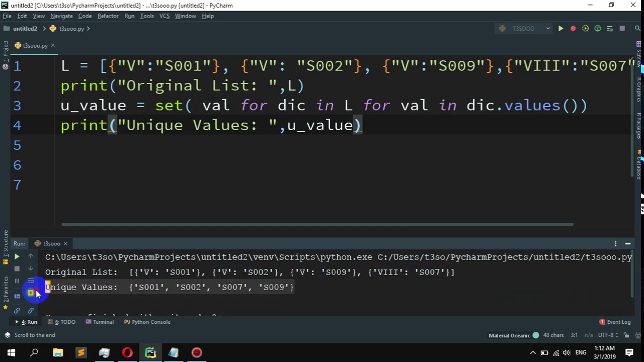Close the t3sooo Run tab

65,244
